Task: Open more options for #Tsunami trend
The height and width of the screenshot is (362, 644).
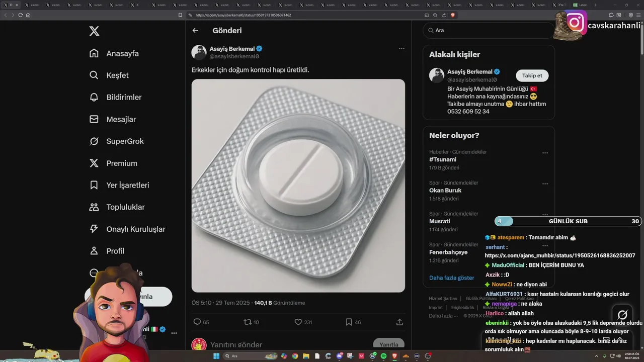Action: (545, 153)
